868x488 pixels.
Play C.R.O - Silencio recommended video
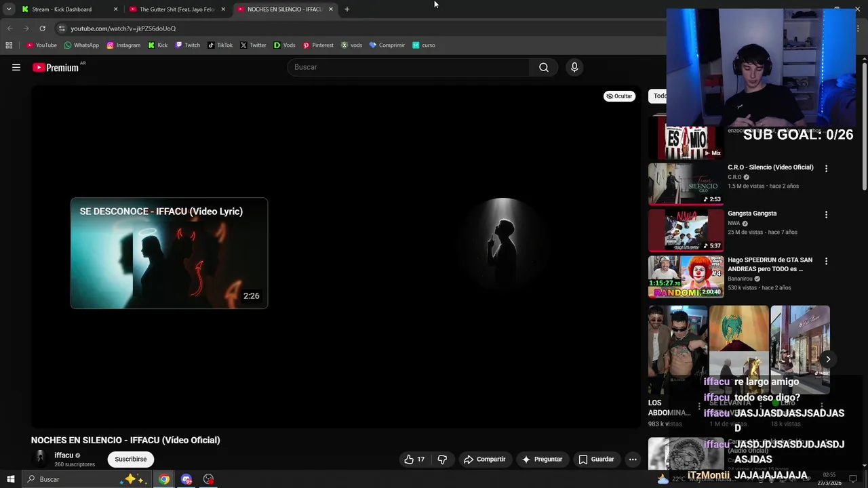point(686,184)
